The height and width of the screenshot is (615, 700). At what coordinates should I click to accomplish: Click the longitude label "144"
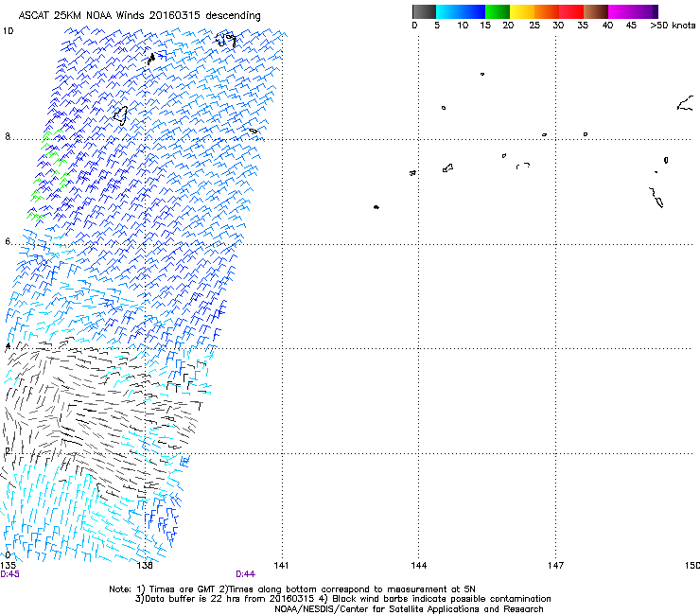[419, 566]
